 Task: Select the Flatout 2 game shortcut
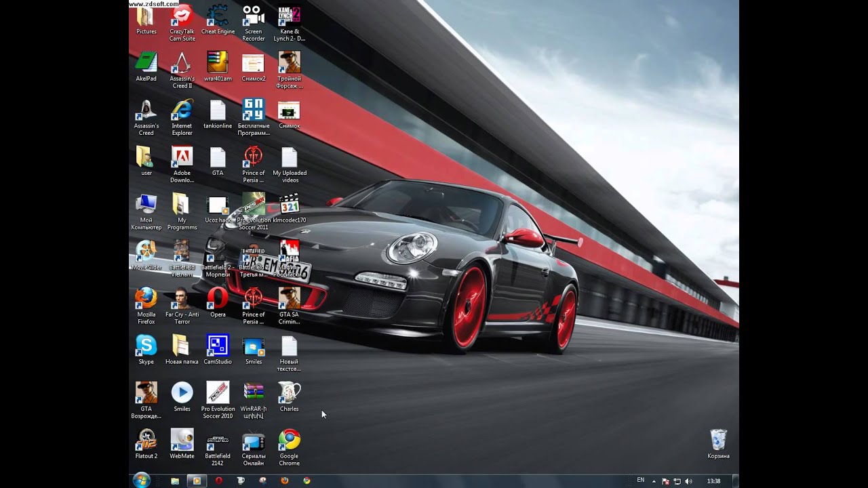(x=146, y=444)
